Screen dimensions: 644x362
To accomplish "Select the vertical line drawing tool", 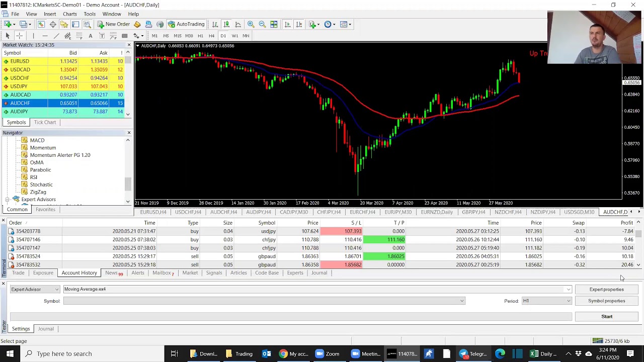I will pyautogui.click(x=33, y=36).
